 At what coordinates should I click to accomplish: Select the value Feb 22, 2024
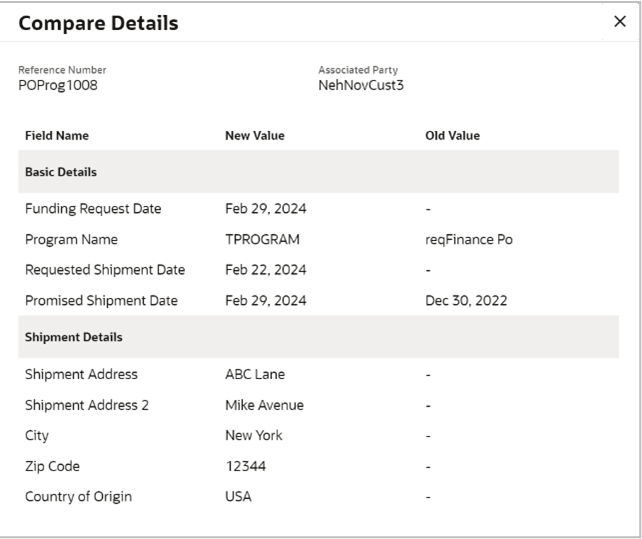pos(266,270)
